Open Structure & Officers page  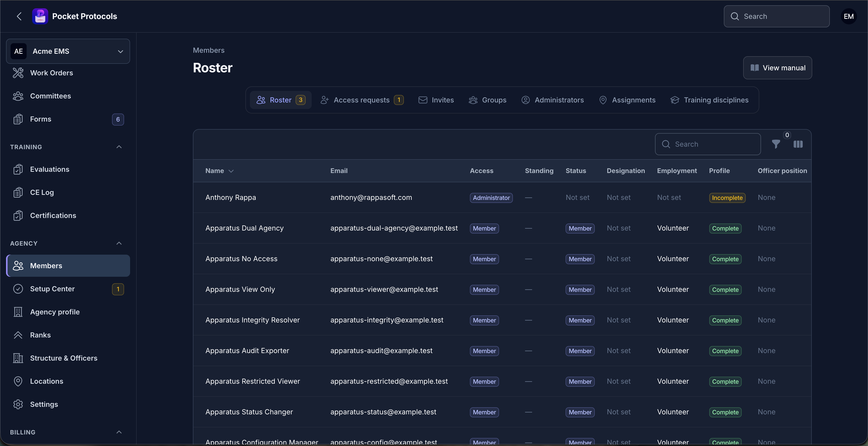(68, 358)
